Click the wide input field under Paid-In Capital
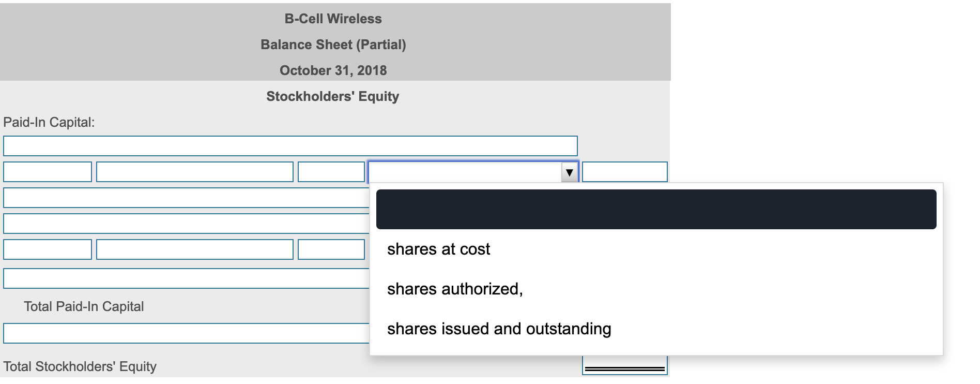Viewport: 980px width, 384px height. (289, 145)
